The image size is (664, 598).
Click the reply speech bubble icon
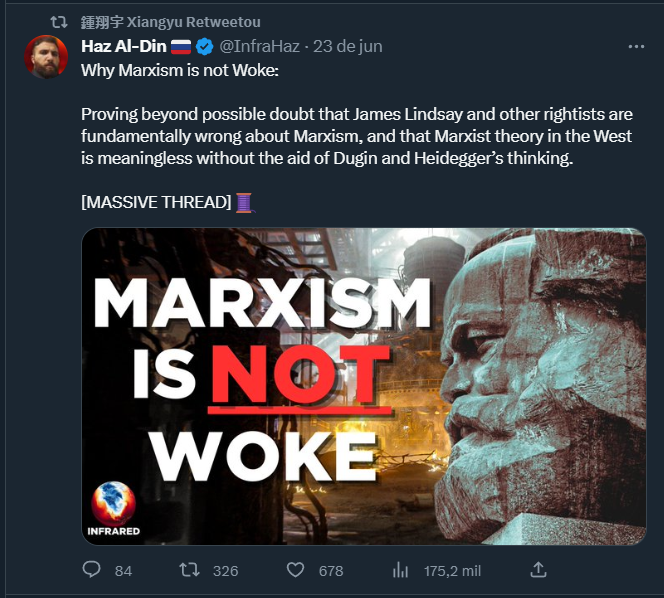[x=91, y=570]
